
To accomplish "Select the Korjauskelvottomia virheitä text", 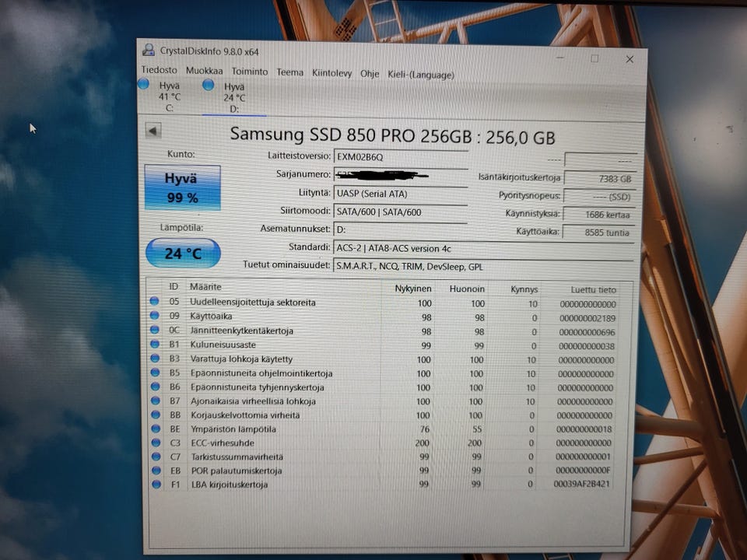I will [x=245, y=415].
